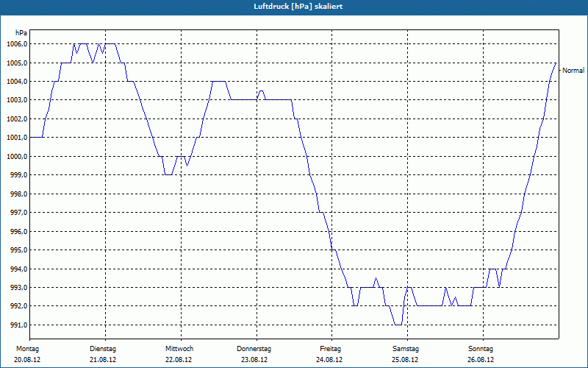Click the y-axis value 999,0

(x=18, y=175)
